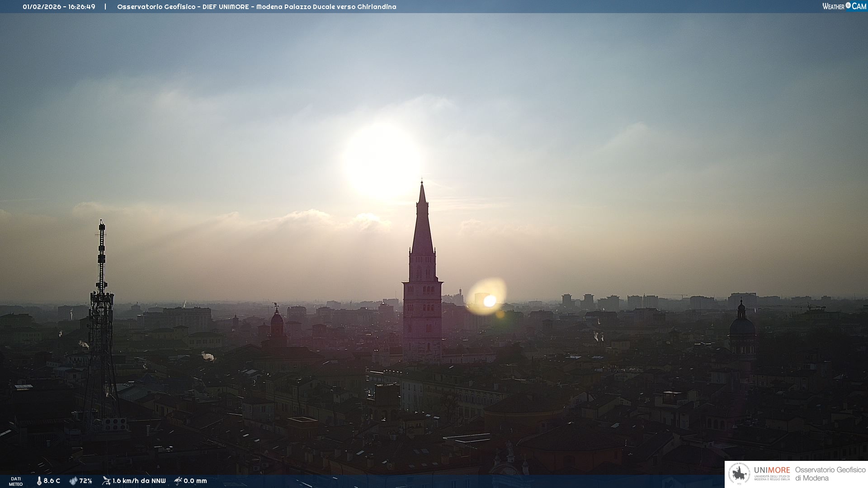Click the 72% humidity value

point(86,481)
